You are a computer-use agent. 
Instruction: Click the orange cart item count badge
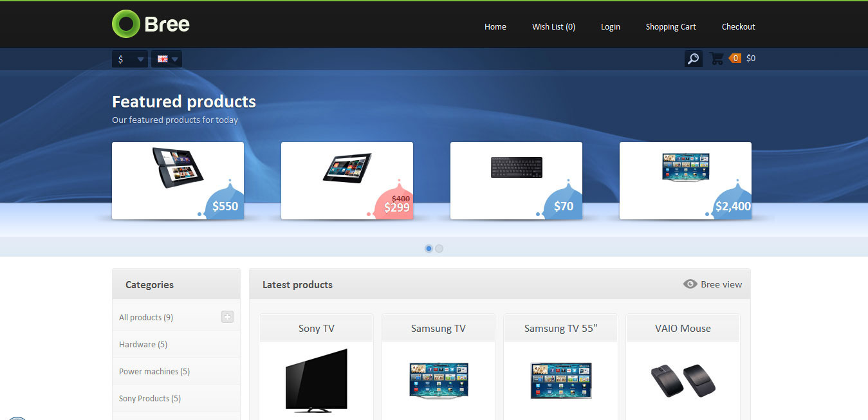click(x=735, y=59)
